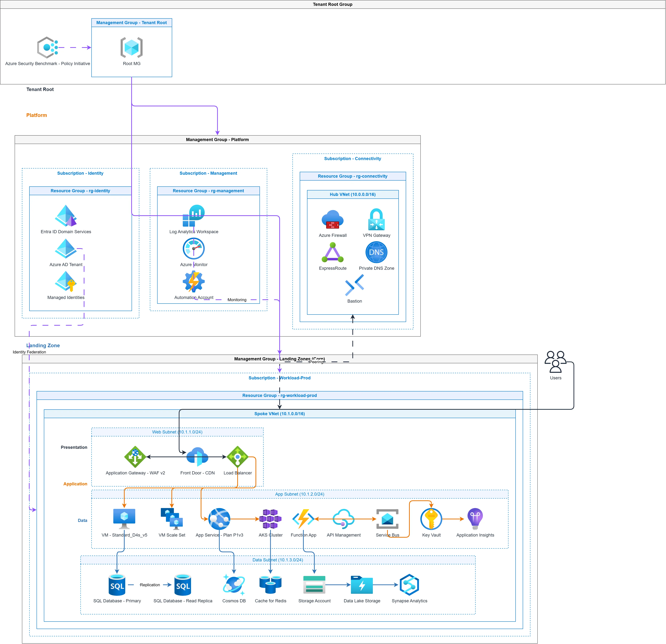Click the Azure AD Tenant icon
Screen dimensions: 666x644
(66, 249)
